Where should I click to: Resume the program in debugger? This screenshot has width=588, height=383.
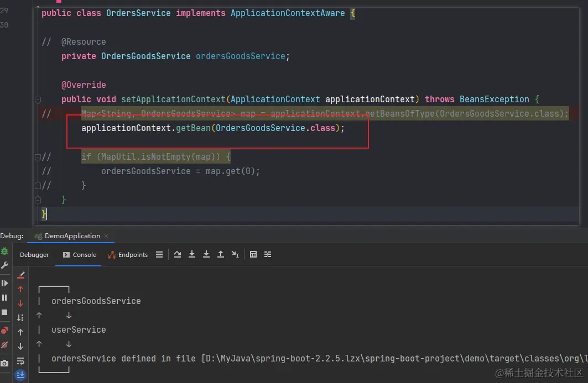[4, 284]
